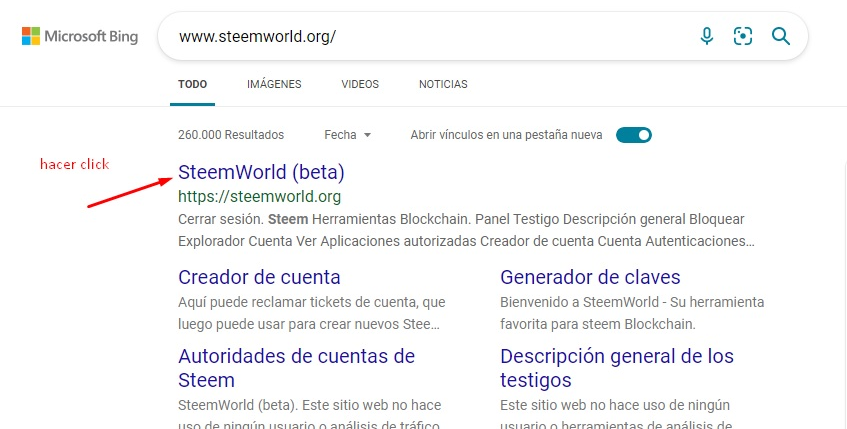Switch to the VIDEOS tab
Screen dimensions: 847x429
pyautogui.click(x=360, y=84)
